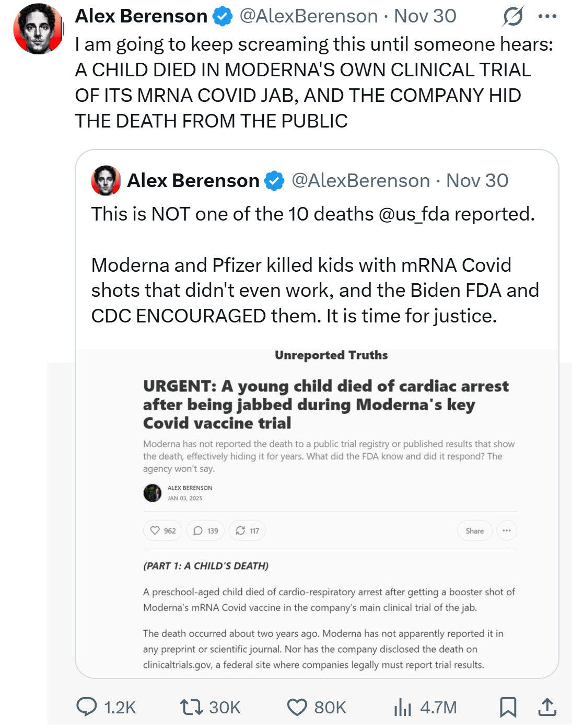Open the @AlexBerenson handle in main post
572x728 pixels.
point(308,16)
